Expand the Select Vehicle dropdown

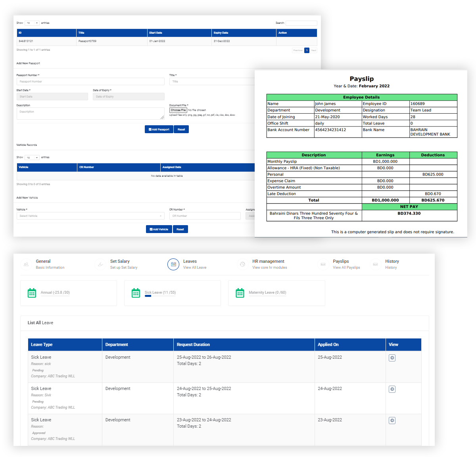[x=90, y=216]
